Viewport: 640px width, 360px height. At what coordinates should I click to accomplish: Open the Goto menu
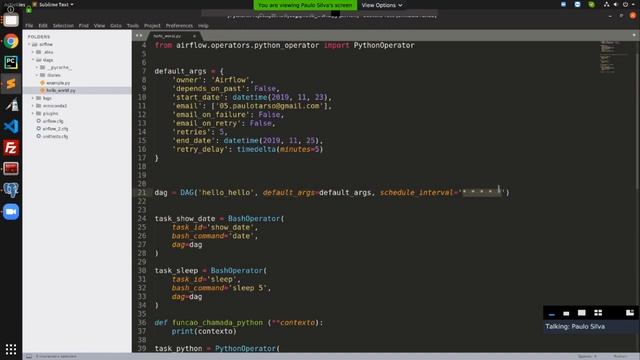tap(116, 25)
